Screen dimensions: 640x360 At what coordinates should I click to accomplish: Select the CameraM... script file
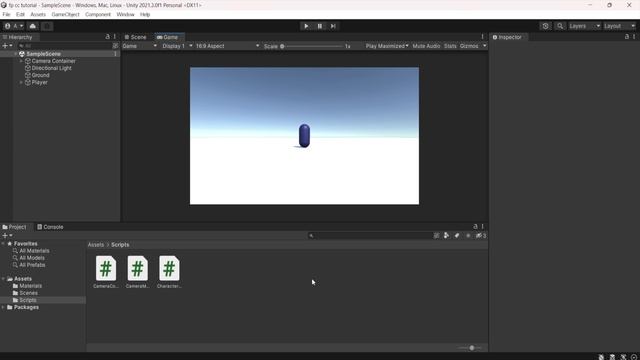(x=138, y=272)
